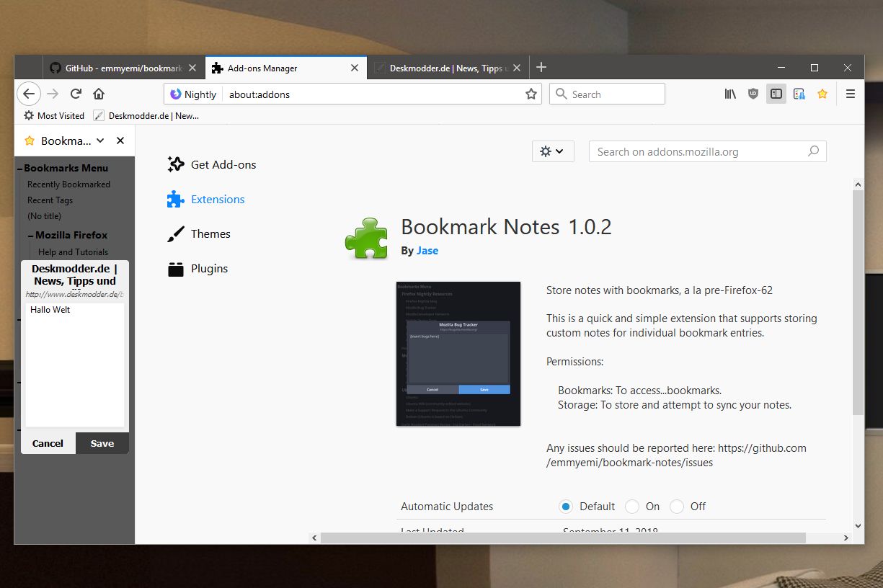Click the magnifier in addons.mozilla.org search
The height and width of the screenshot is (588, 883).
813,151
